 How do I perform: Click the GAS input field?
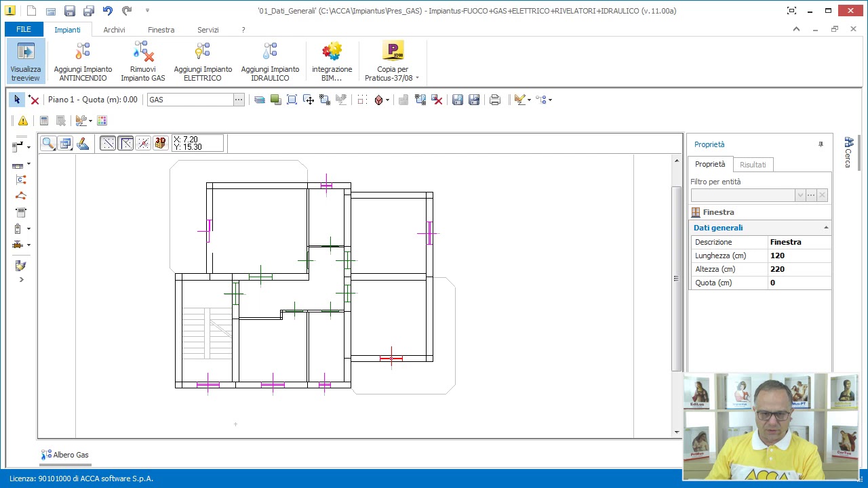pyautogui.click(x=191, y=100)
